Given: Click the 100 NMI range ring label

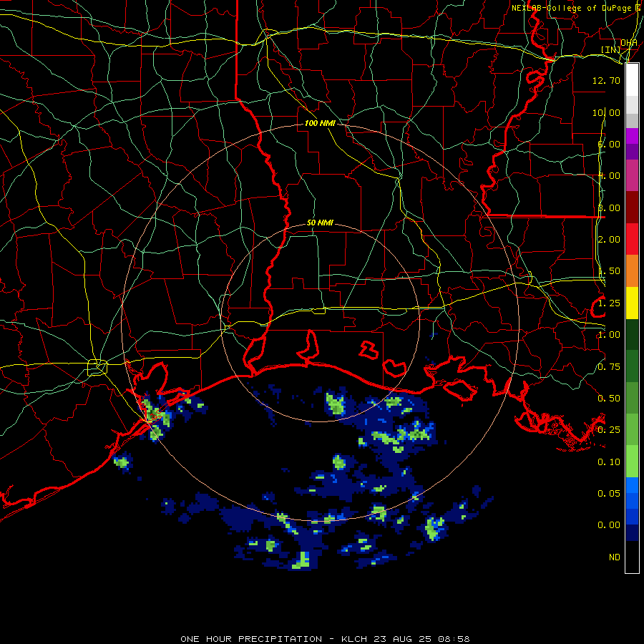Looking at the screenshot, I should [320, 123].
